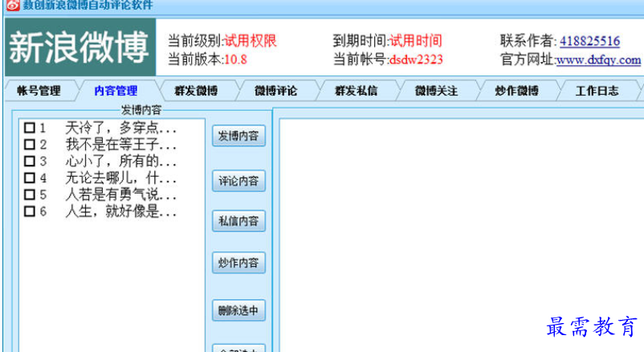Open author contact link 418825516
The image size is (644, 352).
(589, 41)
